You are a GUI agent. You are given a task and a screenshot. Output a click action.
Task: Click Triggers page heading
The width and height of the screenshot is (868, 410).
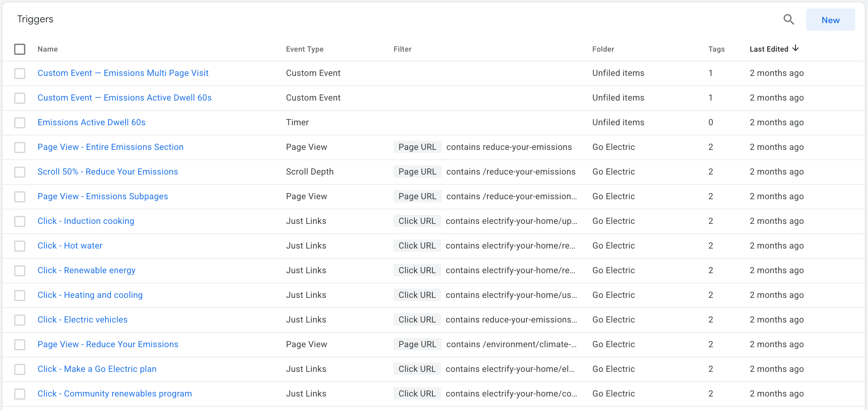click(x=35, y=19)
